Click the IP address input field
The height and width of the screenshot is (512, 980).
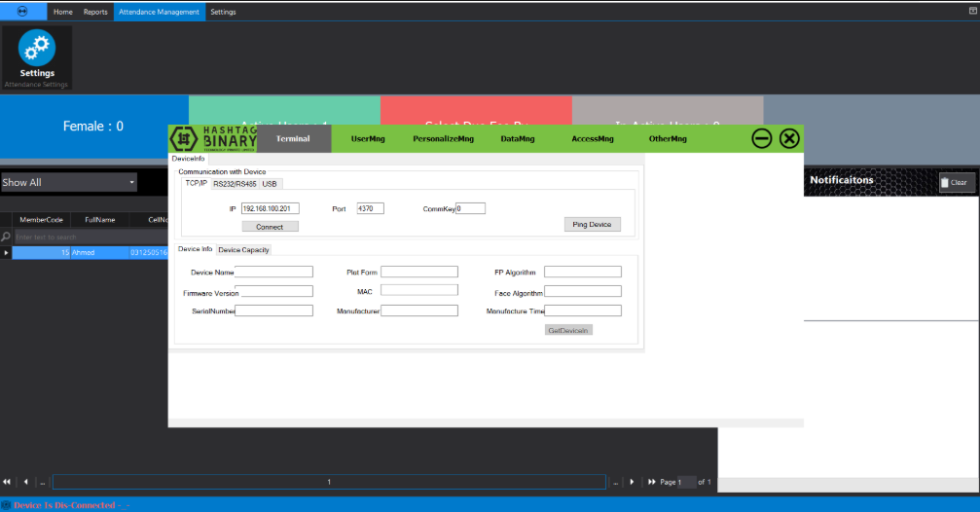[271, 208]
